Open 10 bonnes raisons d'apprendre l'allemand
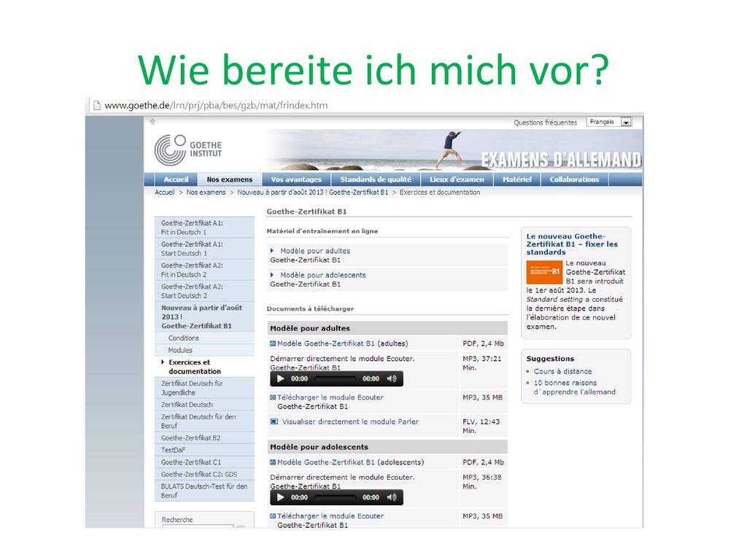The image size is (747, 560). pyautogui.click(x=575, y=387)
